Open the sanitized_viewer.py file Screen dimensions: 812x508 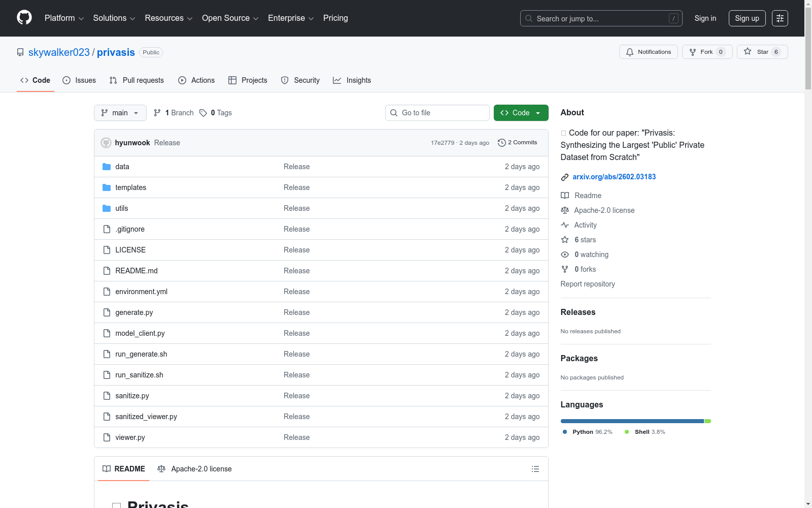[146, 417]
